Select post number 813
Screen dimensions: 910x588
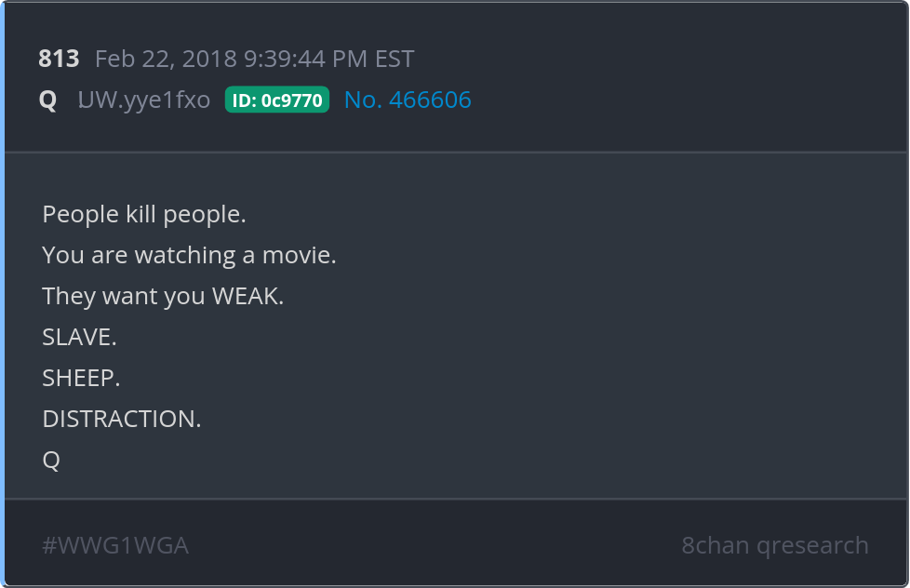(59, 59)
